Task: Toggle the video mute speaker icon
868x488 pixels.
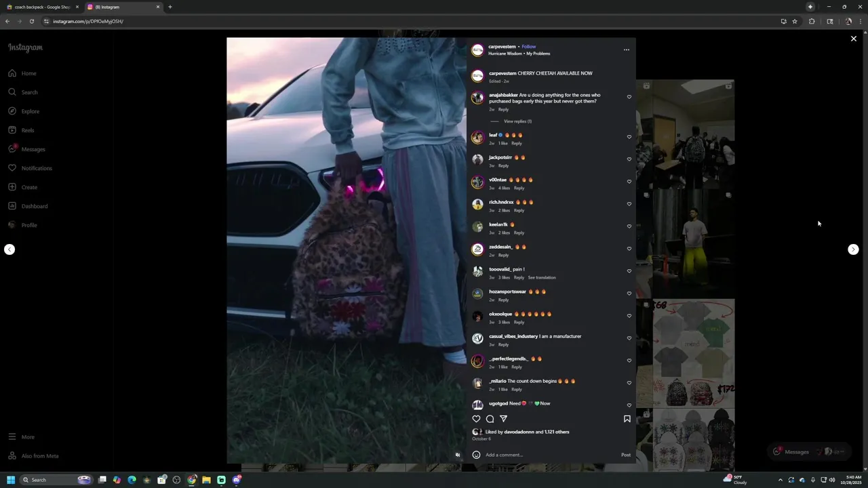Action: [x=458, y=455]
